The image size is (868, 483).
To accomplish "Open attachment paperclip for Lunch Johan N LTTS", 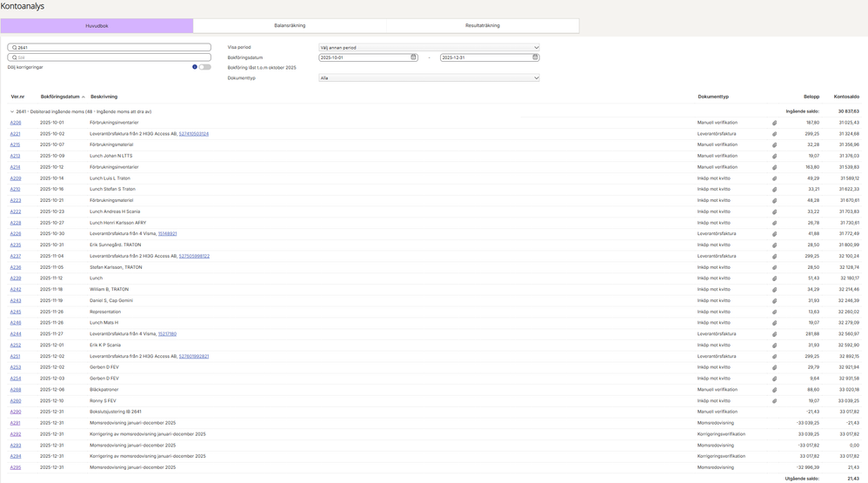I will point(774,156).
